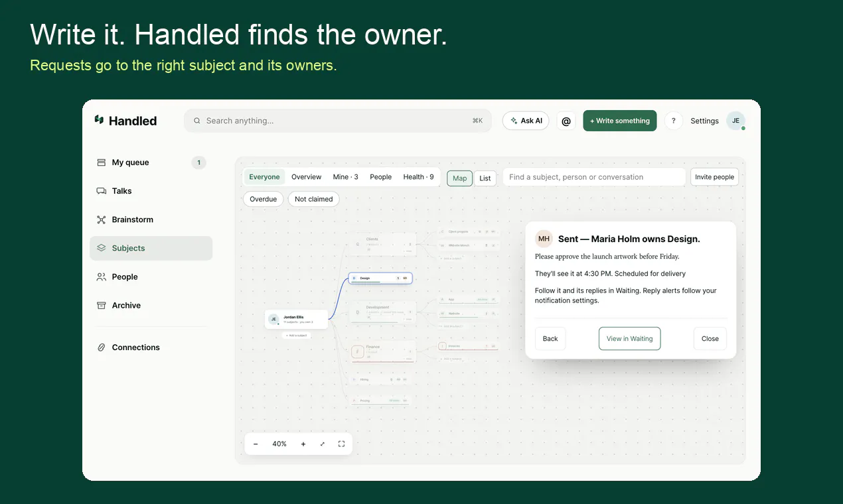Zoom out the map with minus
843x504 pixels.
coord(256,444)
